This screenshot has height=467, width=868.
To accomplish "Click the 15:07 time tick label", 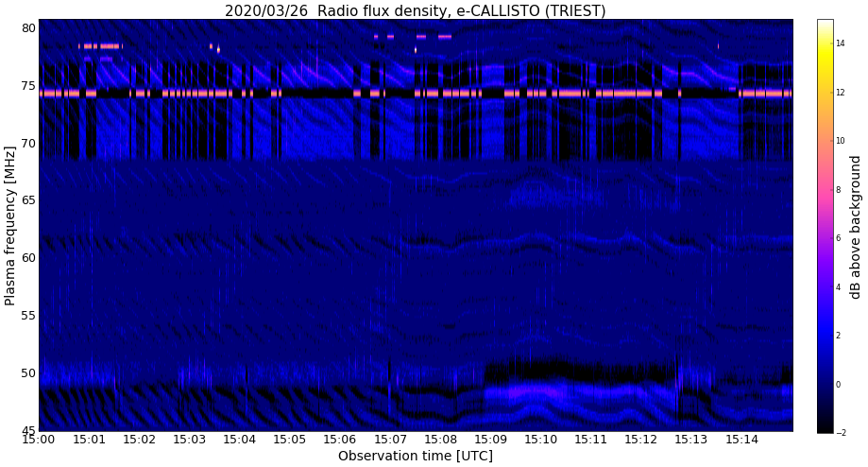I will (390, 440).
